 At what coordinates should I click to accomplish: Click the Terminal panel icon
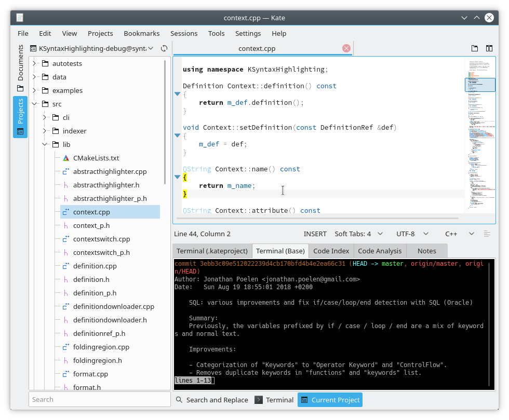[x=259, y=400]
